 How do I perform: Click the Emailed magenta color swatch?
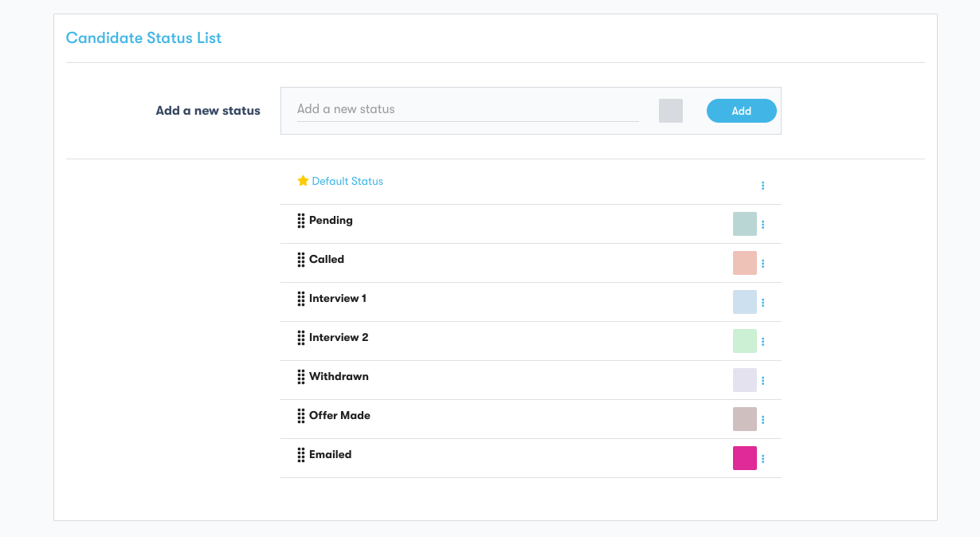pos(745,458)
